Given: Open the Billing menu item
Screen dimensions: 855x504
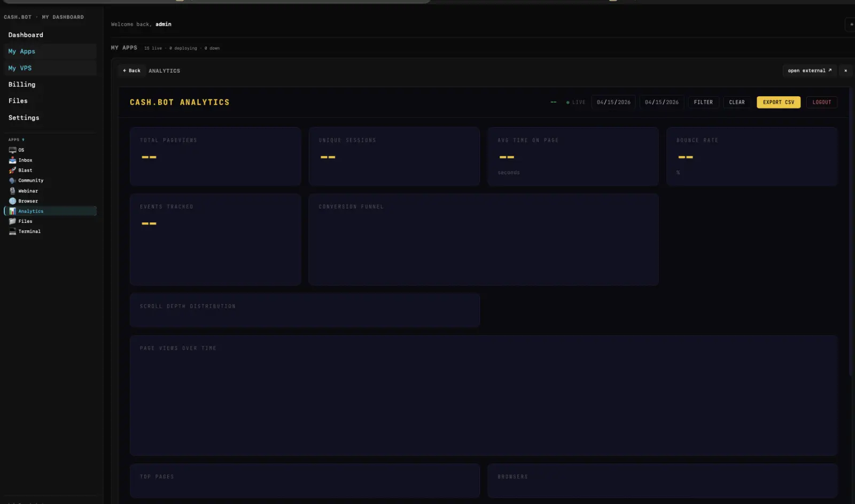Looking at the screenshot, I should pos(22,84).
